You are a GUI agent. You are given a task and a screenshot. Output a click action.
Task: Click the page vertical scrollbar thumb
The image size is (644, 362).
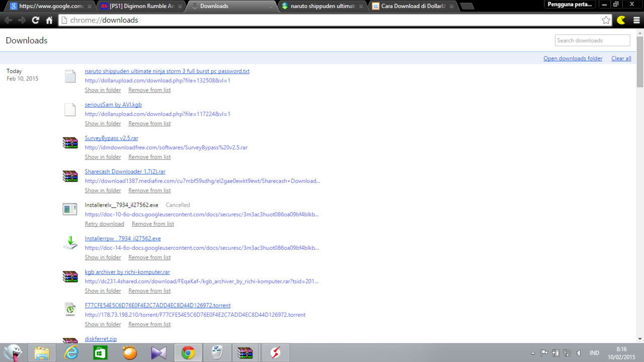point(640,61)
